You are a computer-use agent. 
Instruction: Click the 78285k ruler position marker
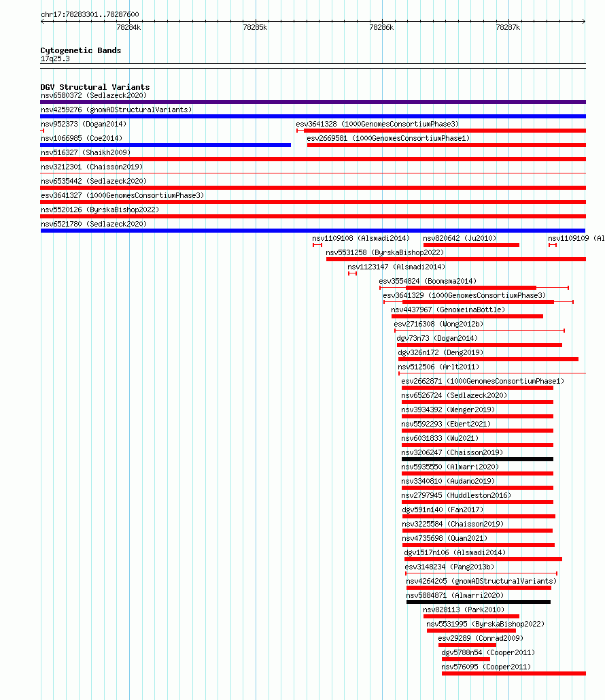pyautogui.click(x=255, y=28)
